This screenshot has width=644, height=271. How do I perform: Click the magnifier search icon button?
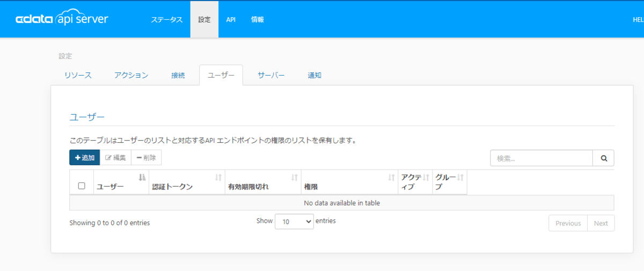(x=604, y=158)
